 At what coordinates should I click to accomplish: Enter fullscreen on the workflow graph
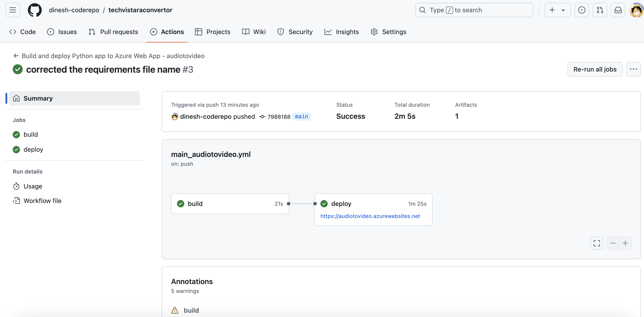[597, 243]
